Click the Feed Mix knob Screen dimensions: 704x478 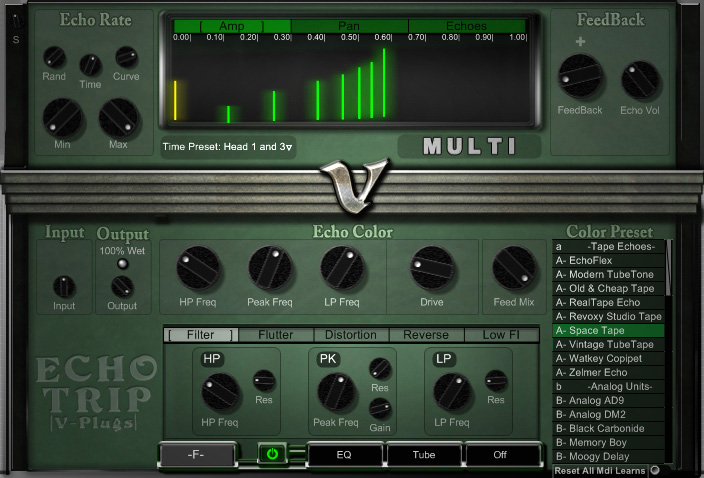(514, 268)
